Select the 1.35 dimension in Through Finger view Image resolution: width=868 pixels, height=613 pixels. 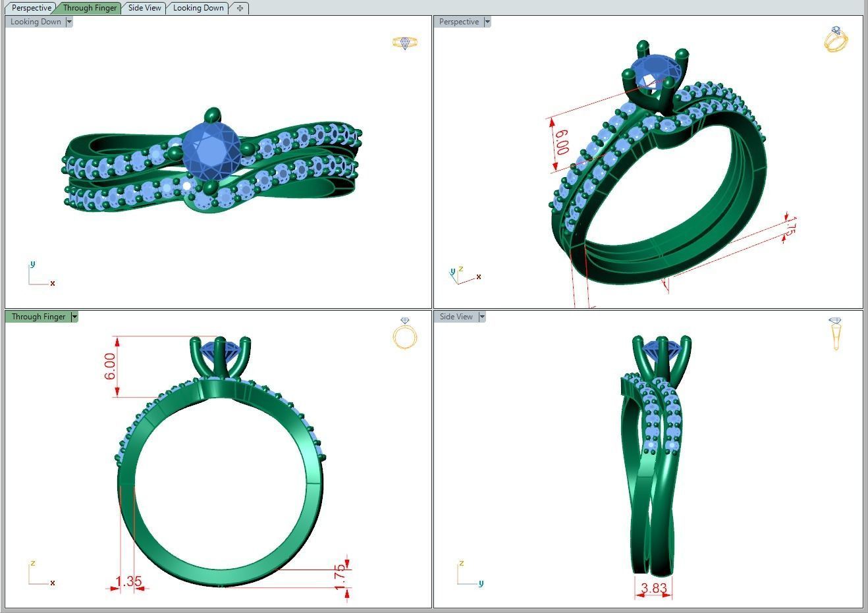pyautogui.click(x=128, y=581)
